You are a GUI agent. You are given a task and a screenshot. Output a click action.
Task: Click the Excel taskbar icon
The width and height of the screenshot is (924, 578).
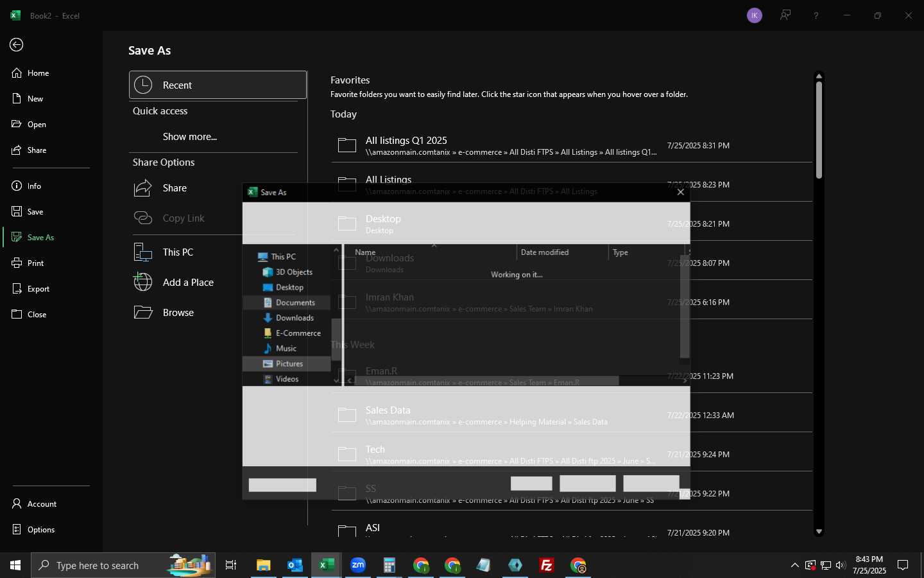coord(327,565)
